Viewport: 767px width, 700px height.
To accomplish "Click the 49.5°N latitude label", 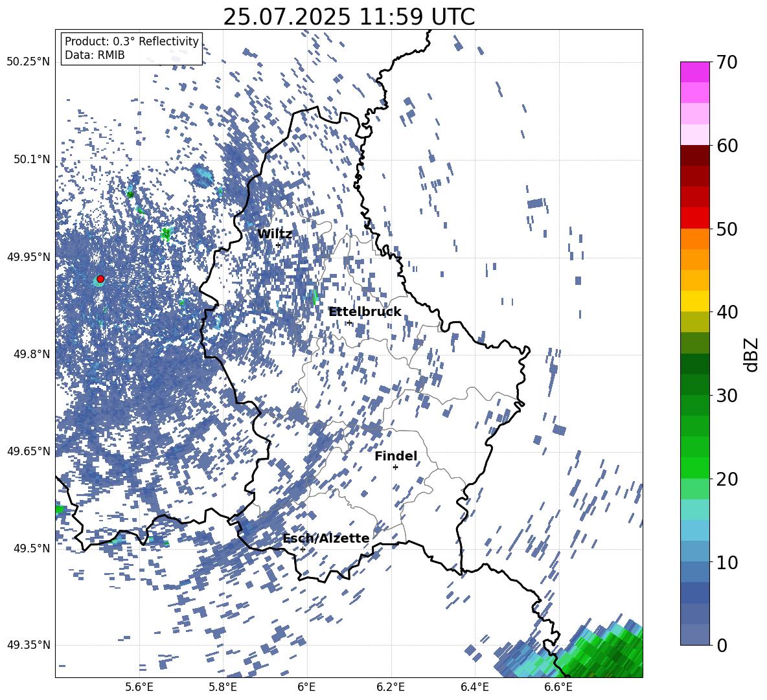I will (x=31, y=548).
